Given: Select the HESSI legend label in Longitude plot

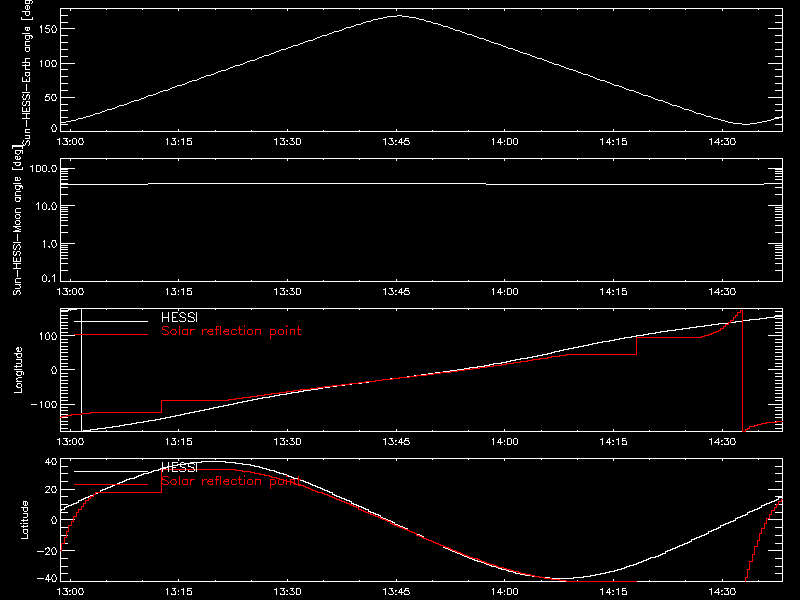Looking at the screenshot, I should [179, 317].
